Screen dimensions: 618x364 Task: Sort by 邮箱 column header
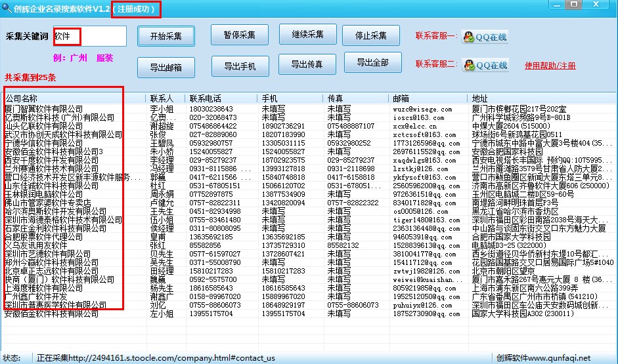point(429,98)
